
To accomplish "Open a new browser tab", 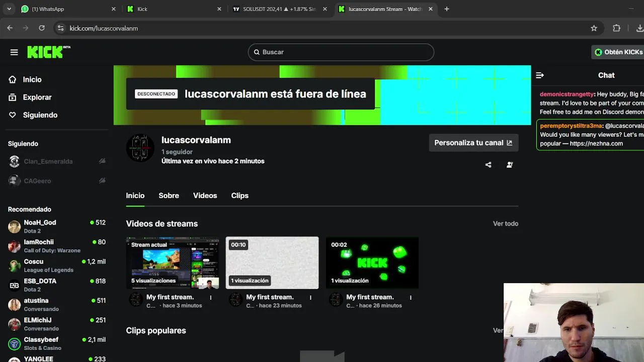I will click(446, 9).
